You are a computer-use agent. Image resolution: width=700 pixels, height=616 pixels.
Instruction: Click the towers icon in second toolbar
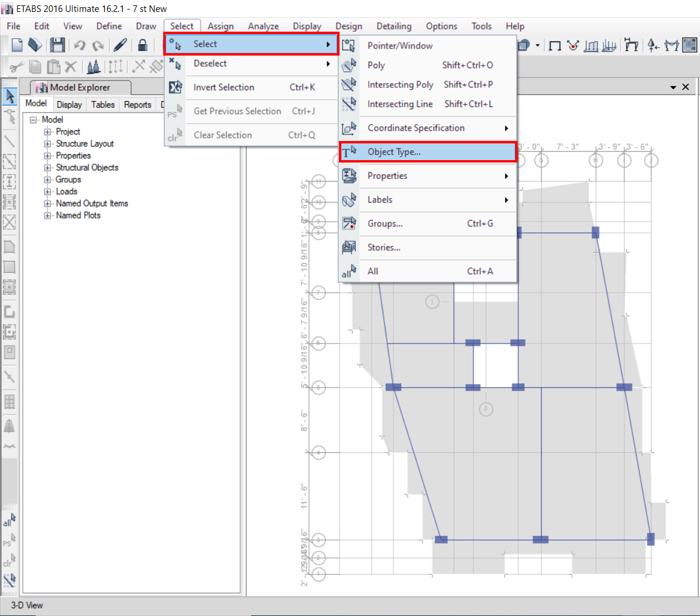click(93, 66)
